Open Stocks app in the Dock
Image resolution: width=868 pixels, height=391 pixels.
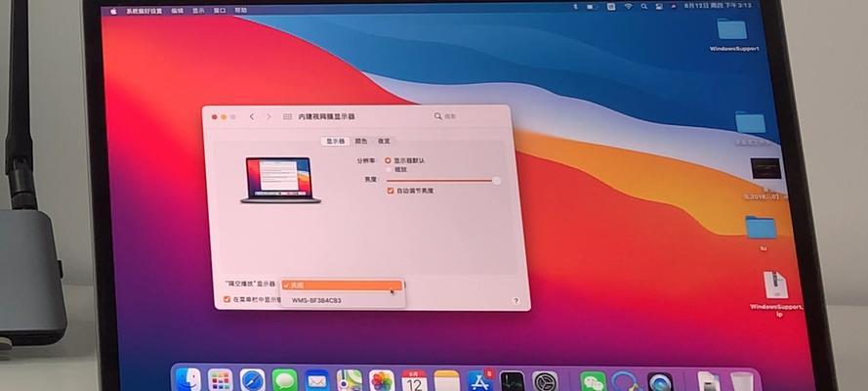[512, 381]
